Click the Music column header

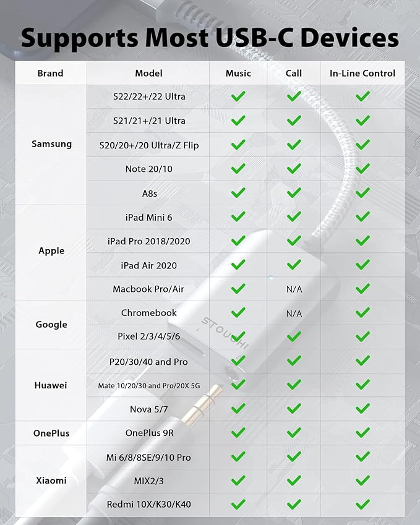tap(238, 74)
